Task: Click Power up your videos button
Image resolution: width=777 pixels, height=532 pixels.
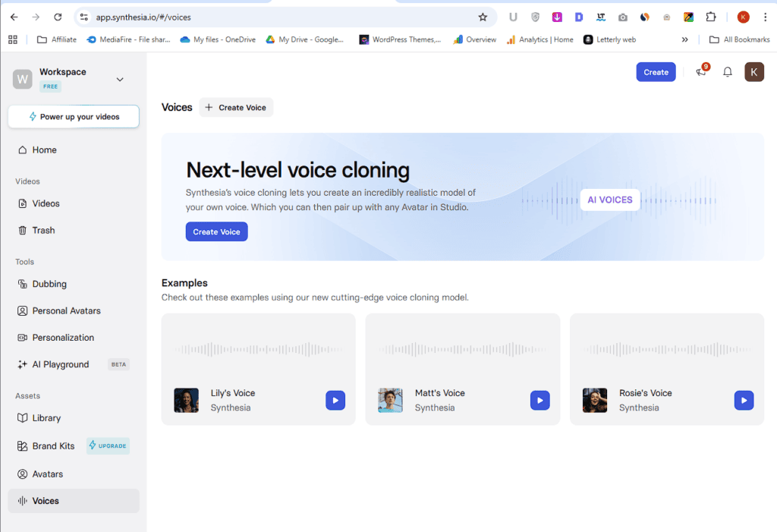Action: click(x=74, y=117)
